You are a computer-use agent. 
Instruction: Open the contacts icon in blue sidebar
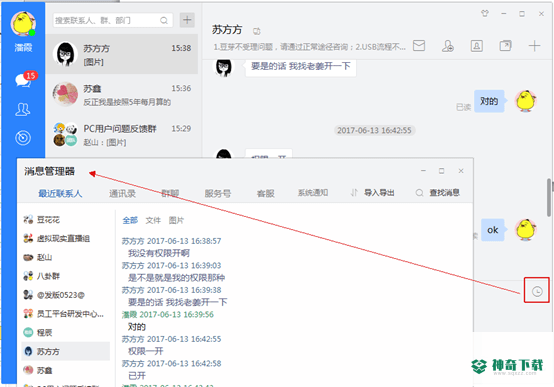23,109
